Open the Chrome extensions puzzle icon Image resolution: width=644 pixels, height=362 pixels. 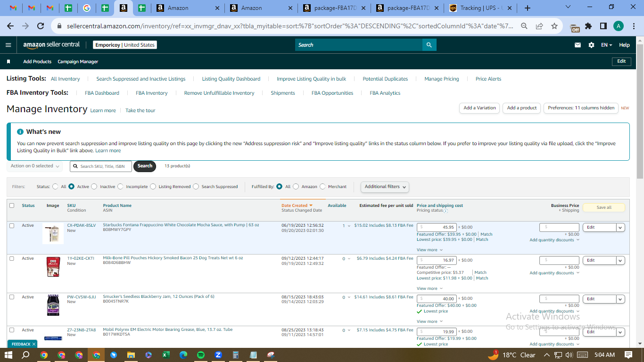point(588,26)
